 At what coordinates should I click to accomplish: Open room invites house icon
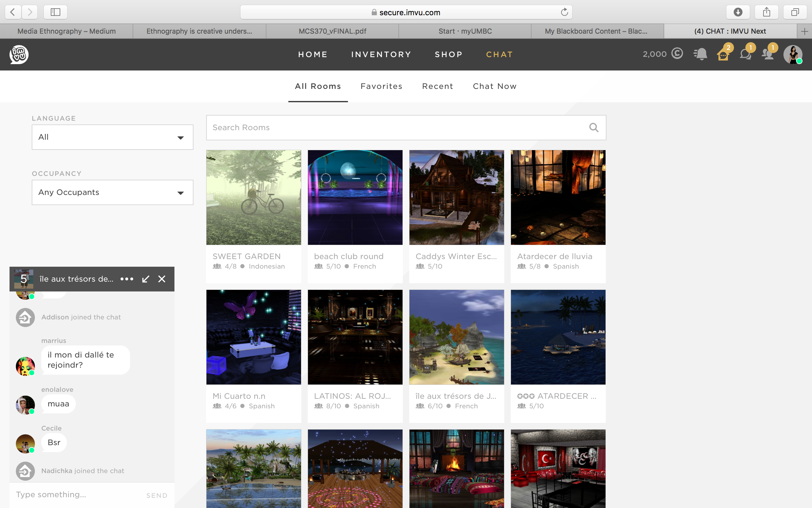pos(724,54)
